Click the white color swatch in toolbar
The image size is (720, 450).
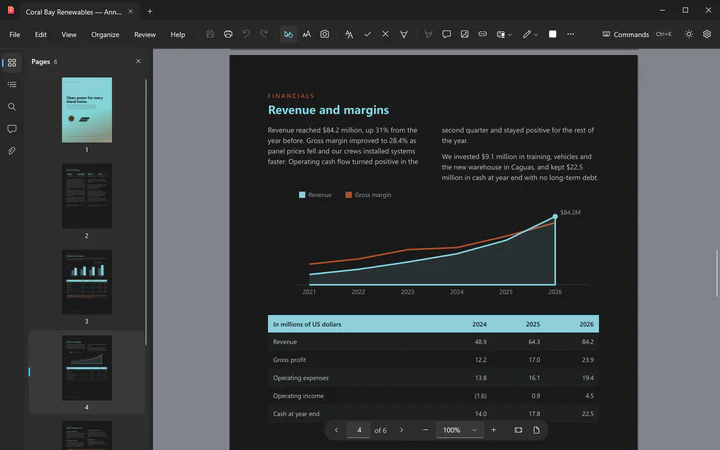(552, 34)
